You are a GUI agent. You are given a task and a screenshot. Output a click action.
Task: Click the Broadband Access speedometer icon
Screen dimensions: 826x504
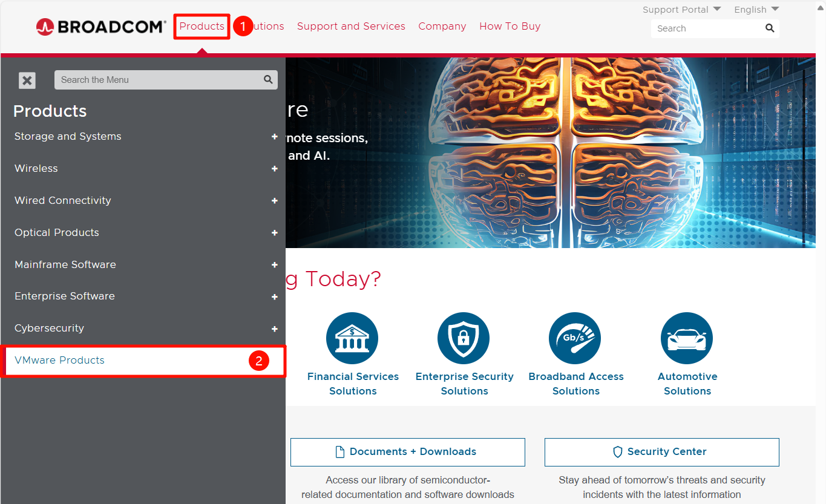575,338
